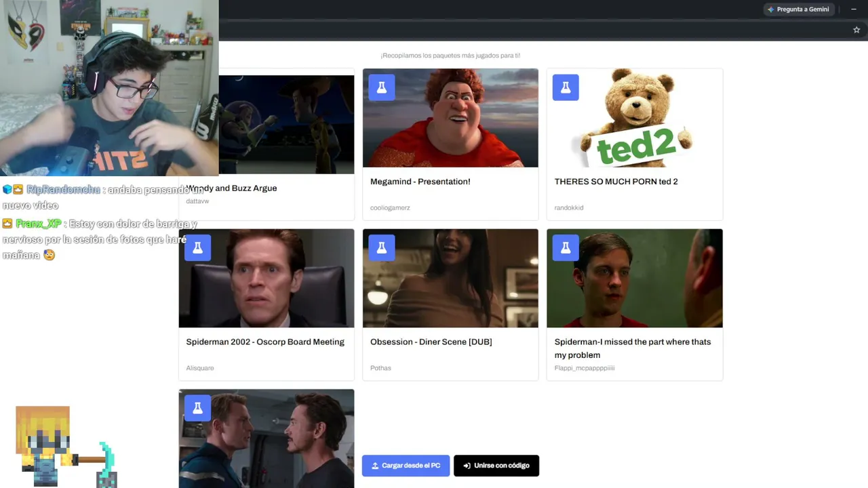Select the ted2 teddy bear thumbnail
Image resolution: width=868 pixels, height=488 pixels.
(635, 118)
